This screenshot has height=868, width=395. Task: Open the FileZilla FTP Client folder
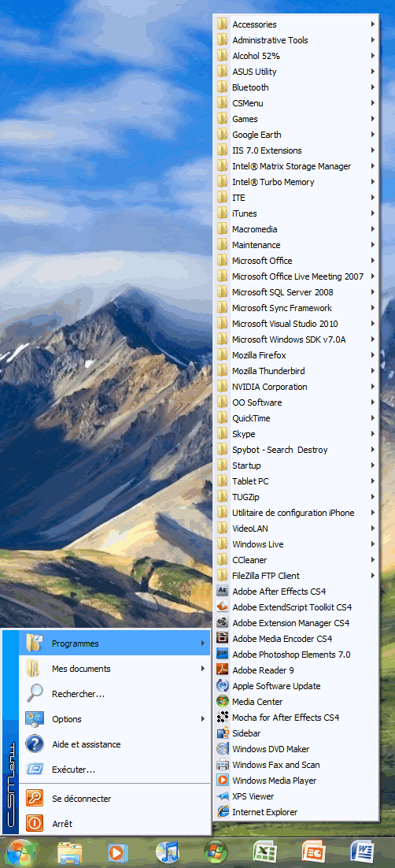point(297,576)
